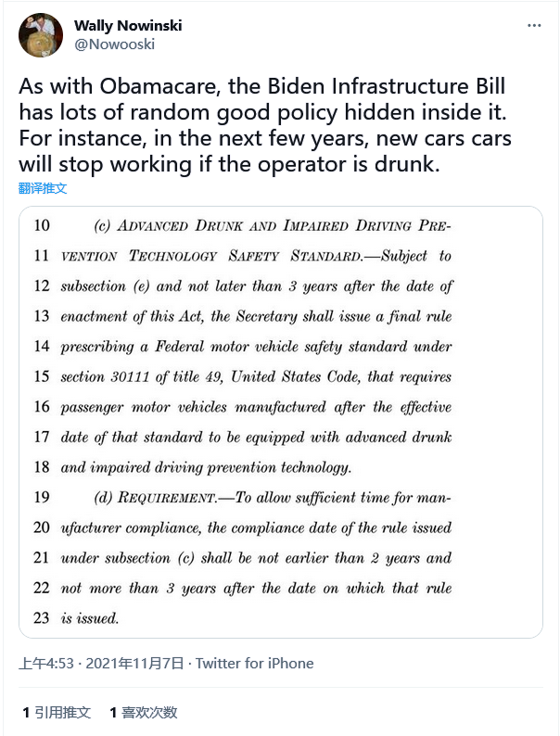
Task: Click the "(d) Requirement" line in the image
Action: click(153, 498)
